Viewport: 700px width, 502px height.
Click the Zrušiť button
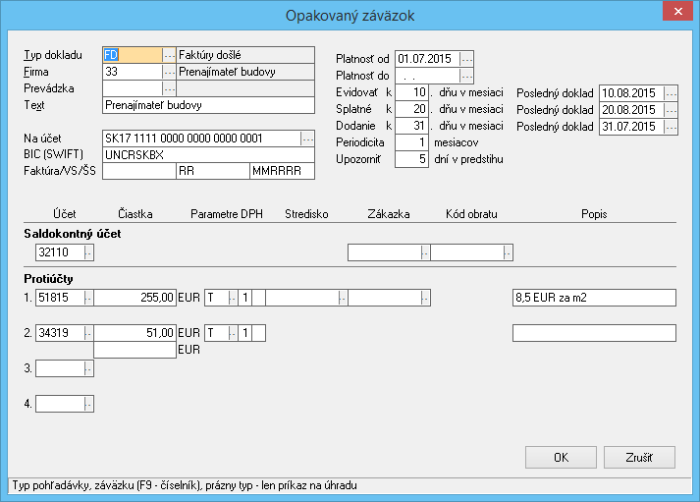(x=639, y=457)
